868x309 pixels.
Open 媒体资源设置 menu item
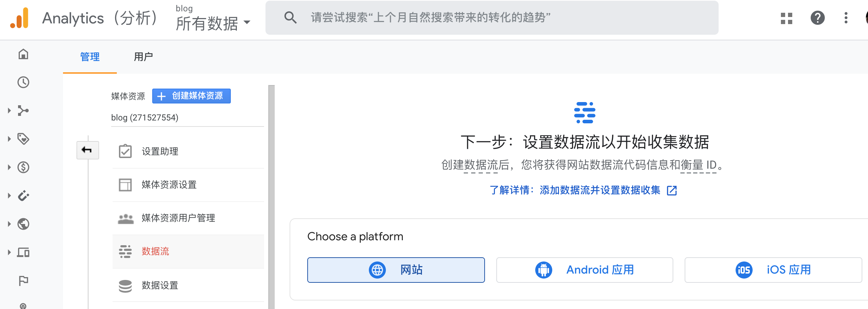(169, 185)
